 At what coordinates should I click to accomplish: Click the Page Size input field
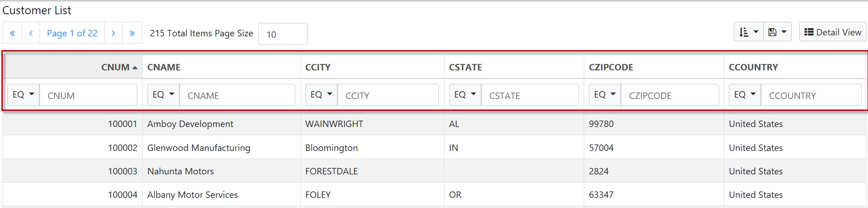coord(283,34)
